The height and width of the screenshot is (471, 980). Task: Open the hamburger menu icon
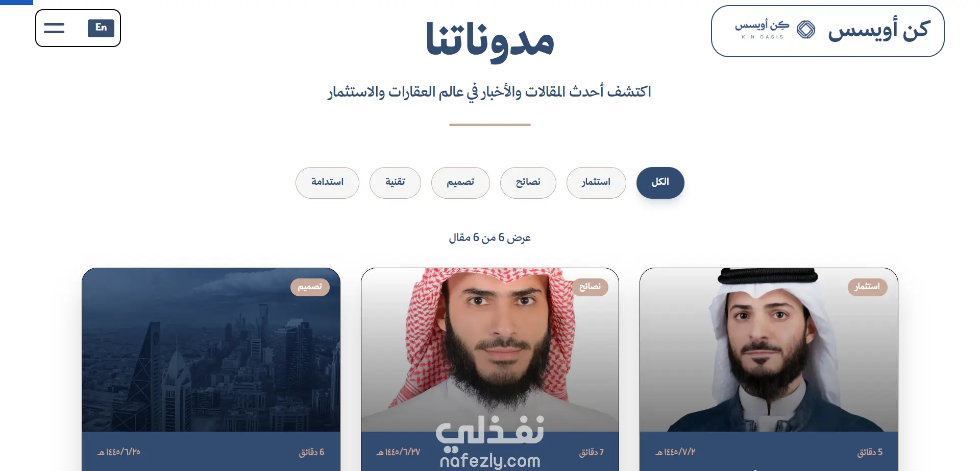pos(54,28)
